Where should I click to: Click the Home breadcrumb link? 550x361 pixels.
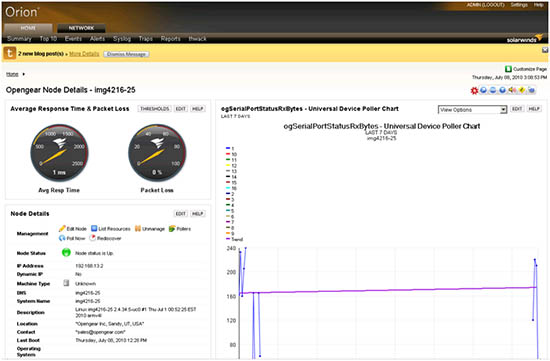point(12,74)
